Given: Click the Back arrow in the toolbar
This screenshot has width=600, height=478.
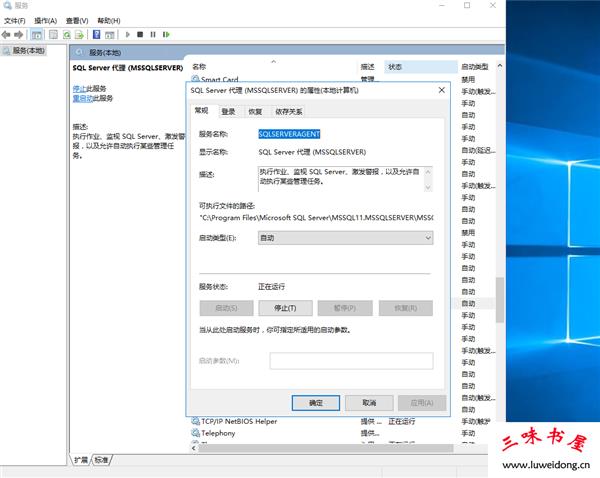Looking at the screenshot, I should click(x=6, y=35).
